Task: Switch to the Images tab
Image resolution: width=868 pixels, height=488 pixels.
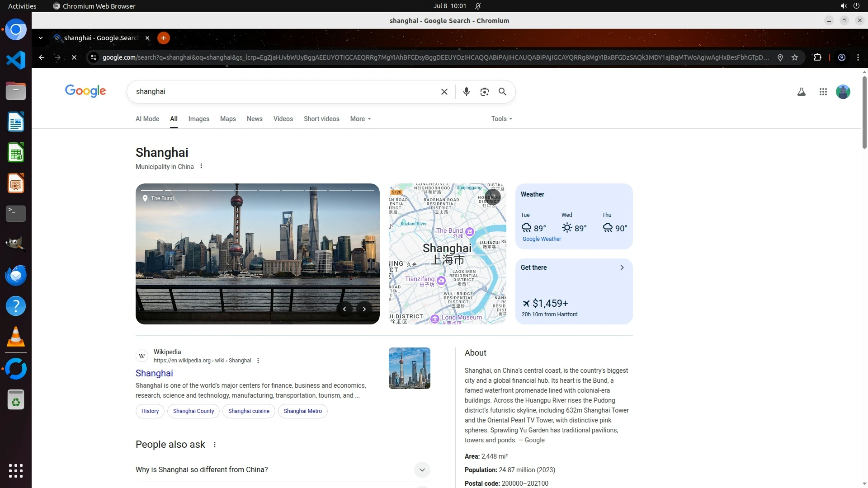Action: 198,119
